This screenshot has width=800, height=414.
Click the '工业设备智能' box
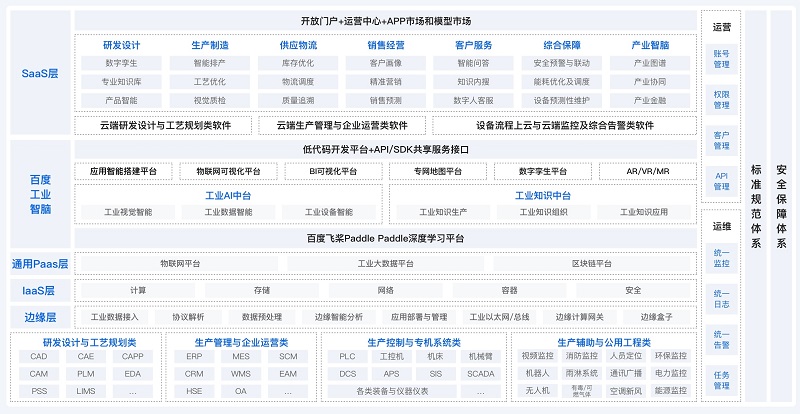(x=329, y=212)
